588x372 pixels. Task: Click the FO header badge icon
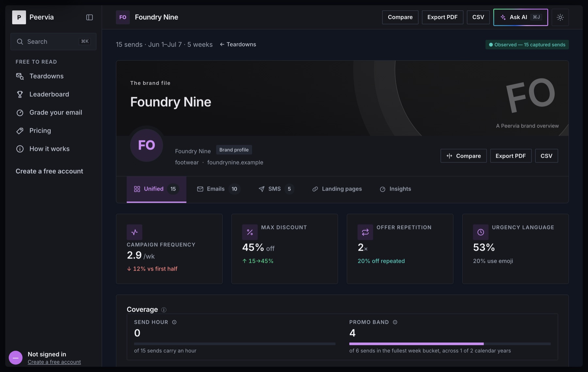tap(123, 17)
